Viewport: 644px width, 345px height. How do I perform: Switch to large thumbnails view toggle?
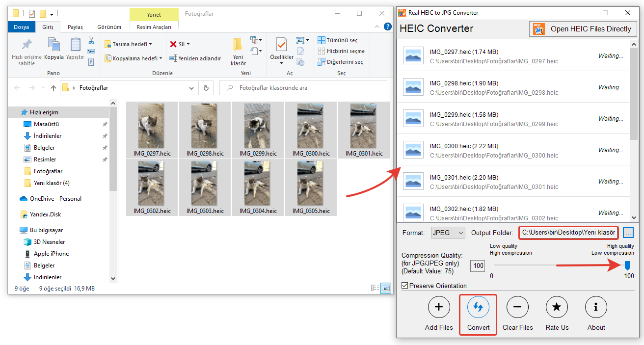[x=386, y=289]
